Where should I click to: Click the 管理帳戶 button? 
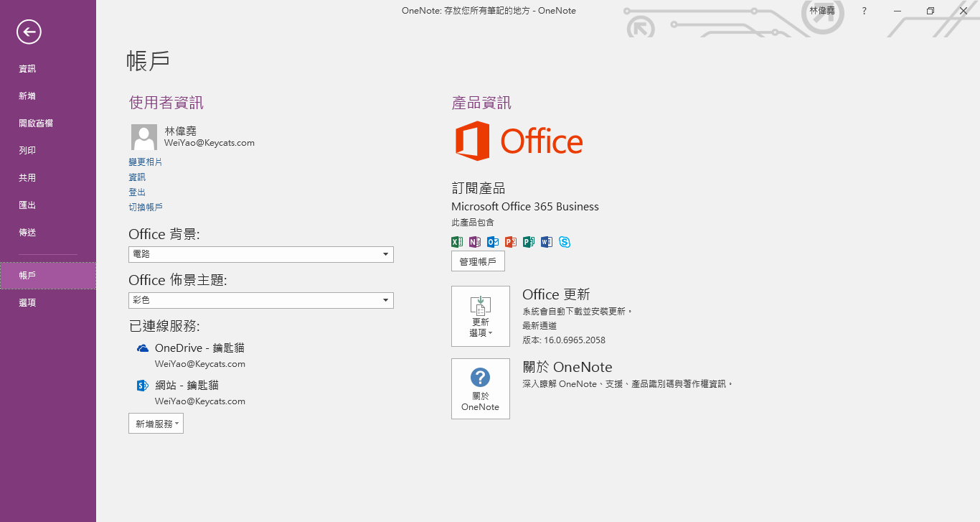click(478, 261)
